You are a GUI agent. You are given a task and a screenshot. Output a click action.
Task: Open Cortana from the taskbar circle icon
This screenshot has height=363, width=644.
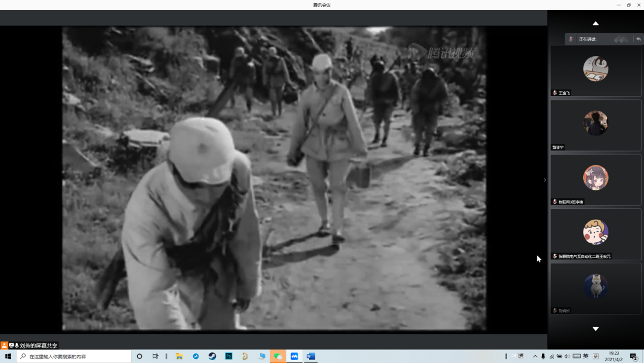tap(139, 356)
